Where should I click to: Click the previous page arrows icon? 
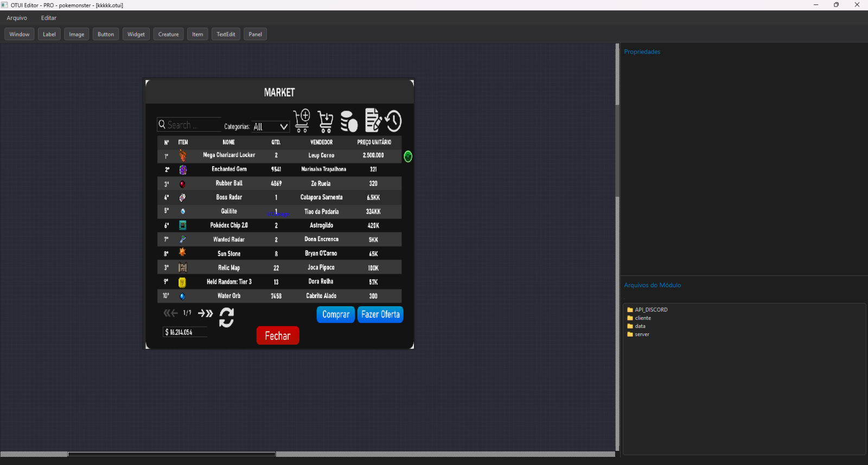point(170,313)
